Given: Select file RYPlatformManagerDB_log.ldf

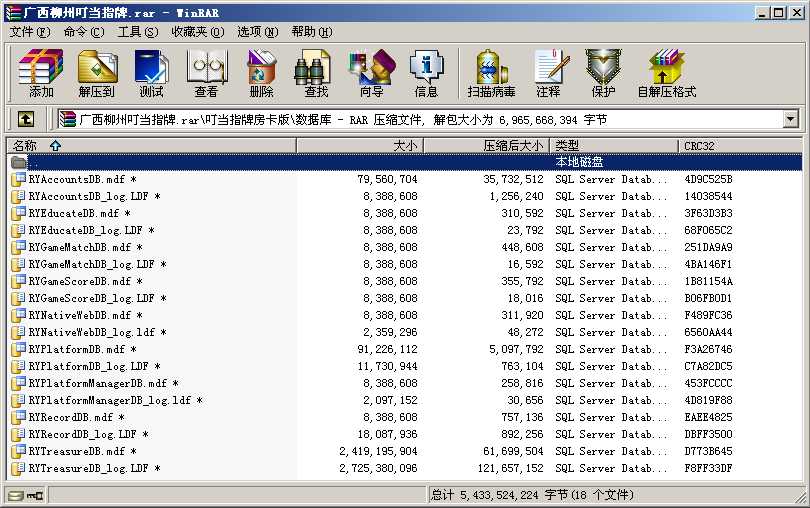Looking at the screenshot, I should (x=115, y=400).
